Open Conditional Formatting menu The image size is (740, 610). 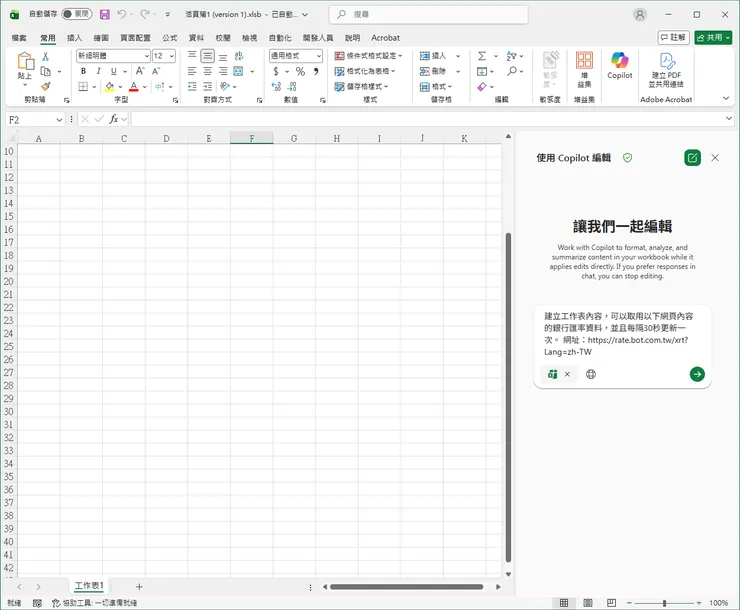coord(368,56)
